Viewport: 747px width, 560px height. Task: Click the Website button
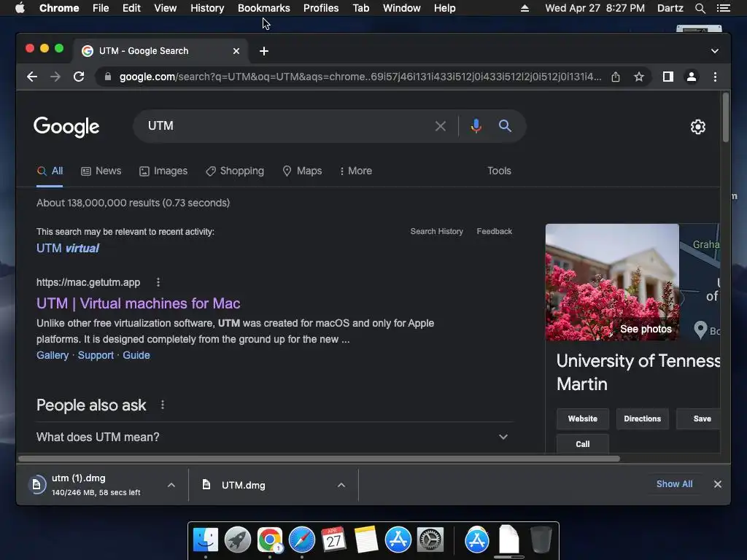[583, 419]
